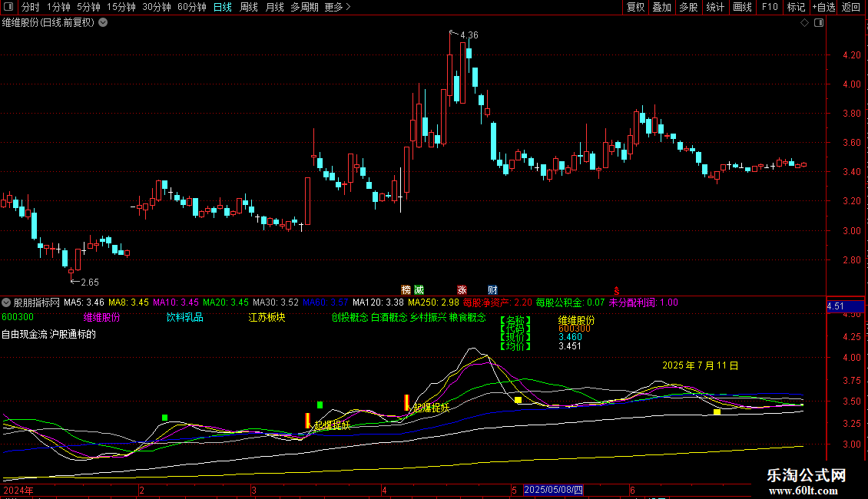868x499 pixels.
Task: Click the 榜 marker icon on chart
Action: click(x=406, y=289)
